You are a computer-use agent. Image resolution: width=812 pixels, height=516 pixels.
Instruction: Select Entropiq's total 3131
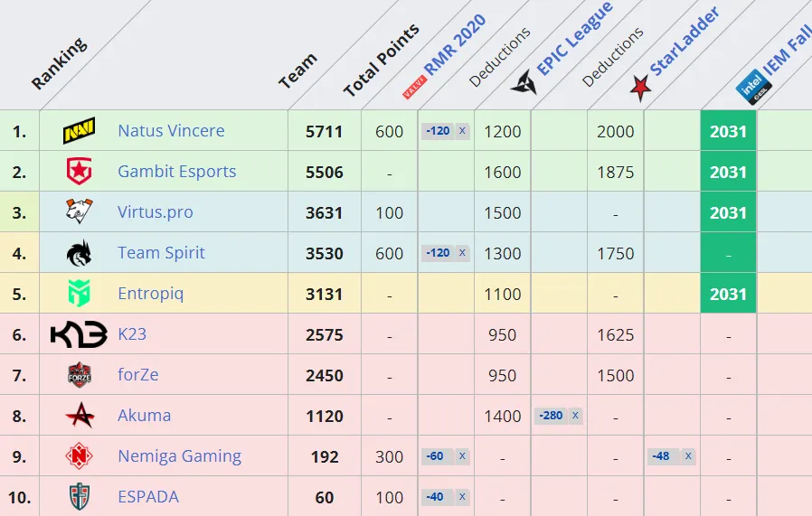325,294
